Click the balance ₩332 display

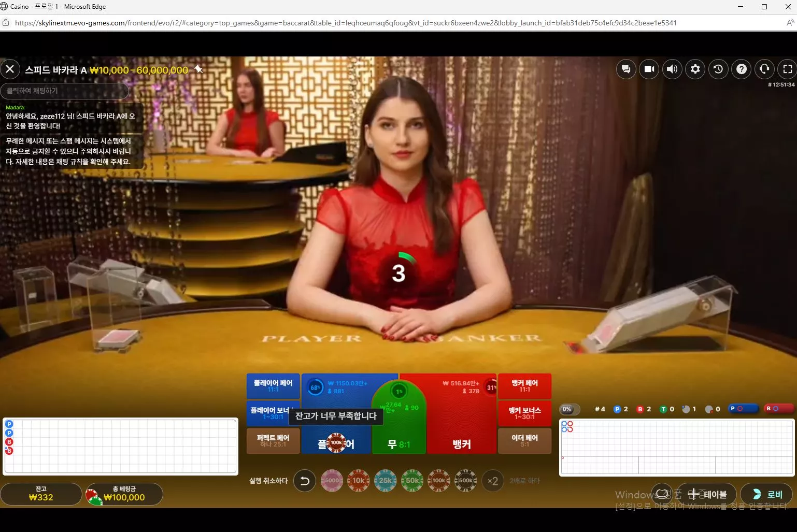pos(41,494)
